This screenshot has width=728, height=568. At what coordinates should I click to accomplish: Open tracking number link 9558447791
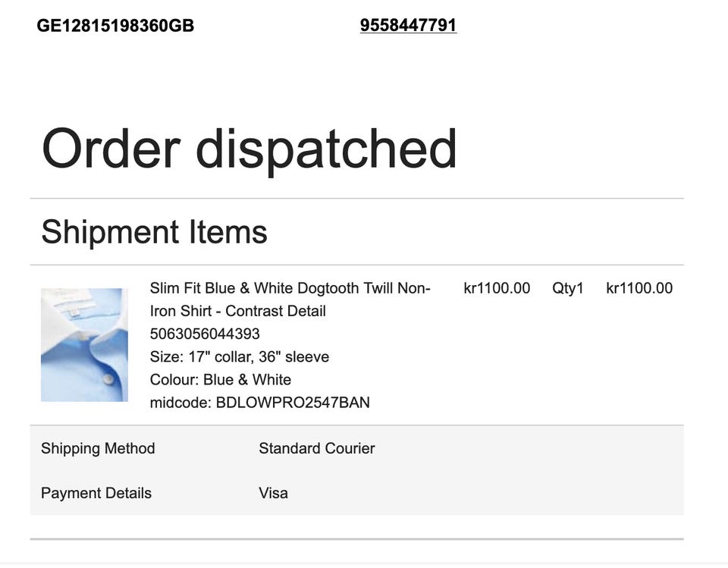pos(408,25)
